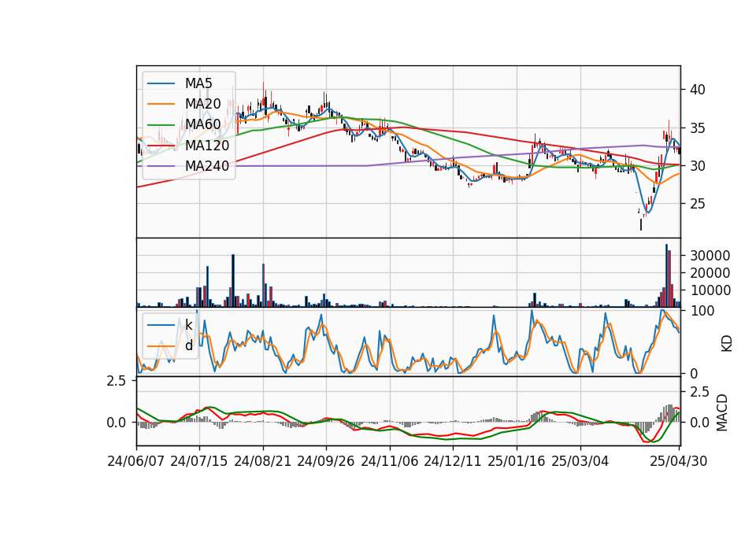This screenshot has width=756, height=543.
Task: Click the MA120 legend label
Action: 207,146
